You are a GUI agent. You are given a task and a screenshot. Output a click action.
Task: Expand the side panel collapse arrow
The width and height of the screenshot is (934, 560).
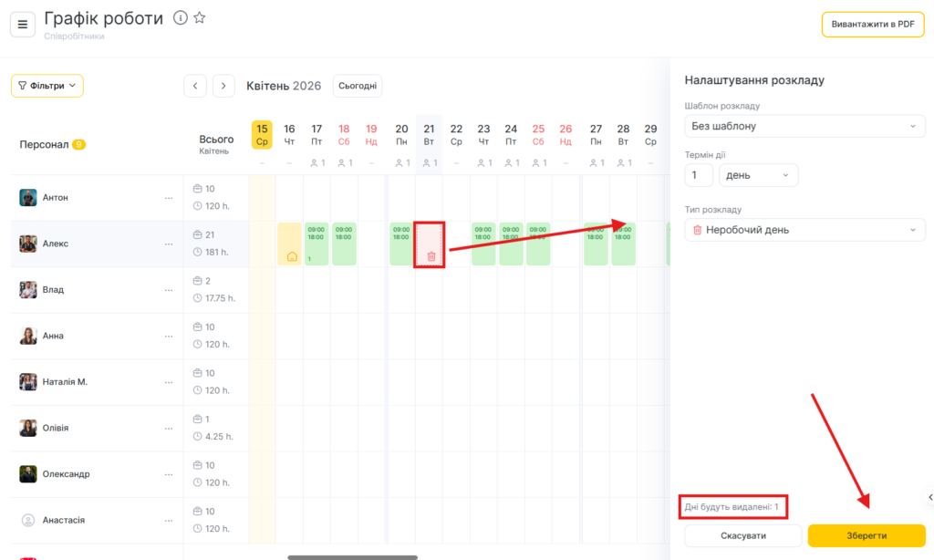click(929, 497)
